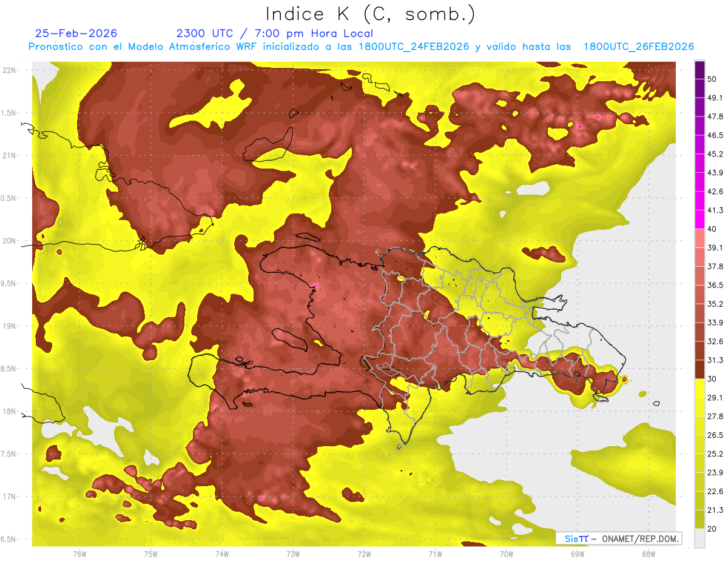Click the '22N' latitude label
The image size is (728, 562).
[x=8, y=70]
